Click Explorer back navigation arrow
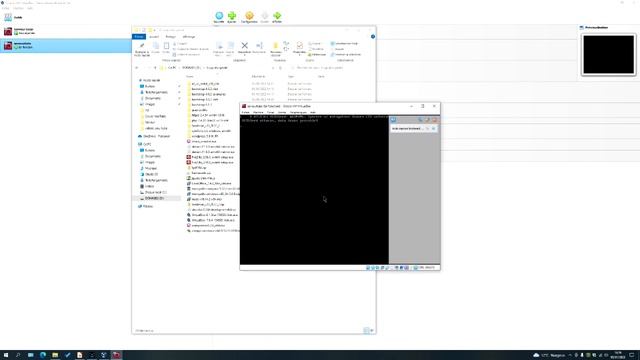 click(x=137, y=68)
